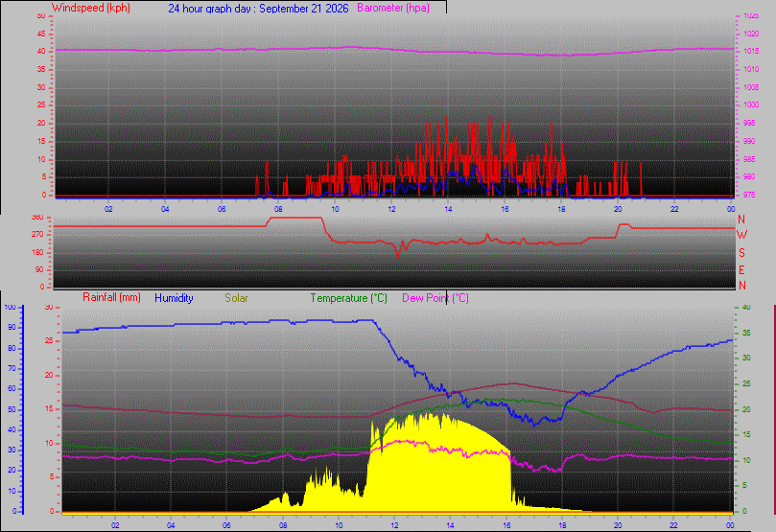Click the "80" humidity axis value
This screenshot has height=532, width=776.
[12, 348]
